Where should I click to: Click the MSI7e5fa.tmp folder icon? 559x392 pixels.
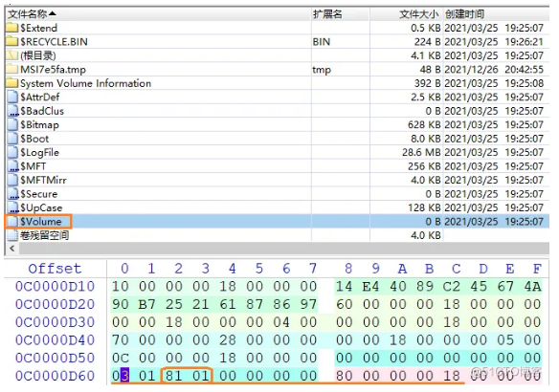tap(12, 69)
